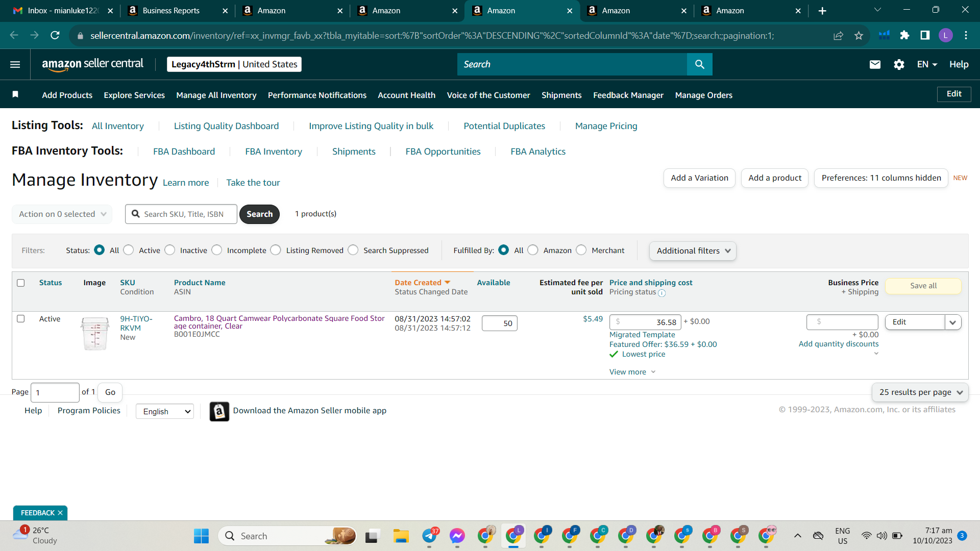Open the English language dropdown
The height and width of the screenshot is (551, 980).
tap(165, 411)
